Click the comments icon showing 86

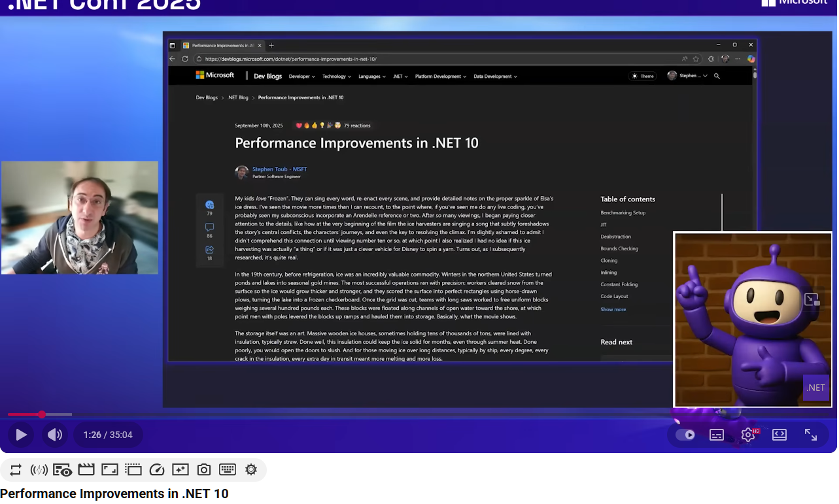pyautogui.click(x=210, y=227)
